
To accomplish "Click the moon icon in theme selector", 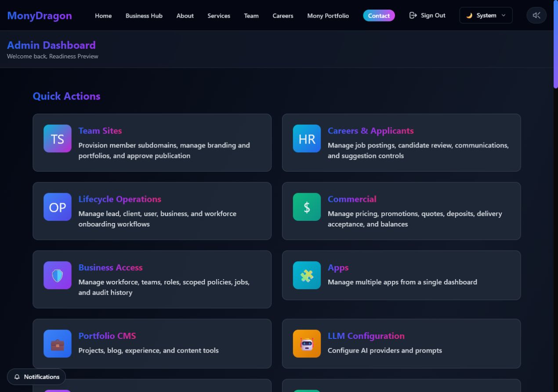I will (469, 15).
